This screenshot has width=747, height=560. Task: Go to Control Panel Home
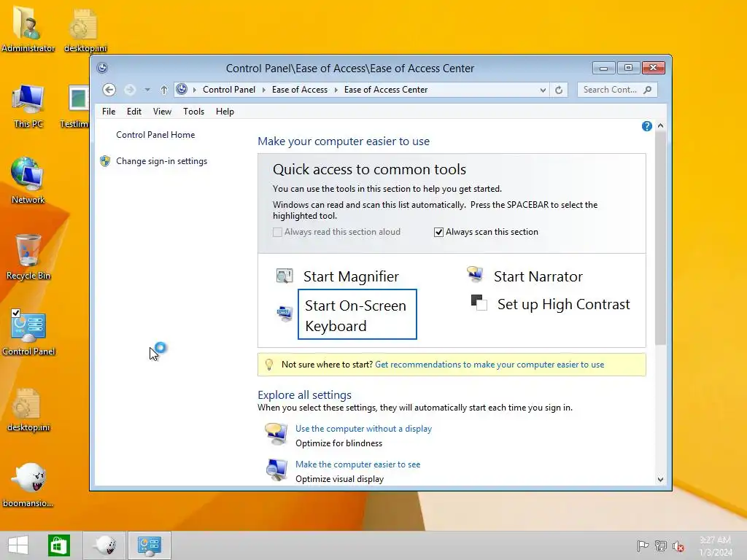155,135
